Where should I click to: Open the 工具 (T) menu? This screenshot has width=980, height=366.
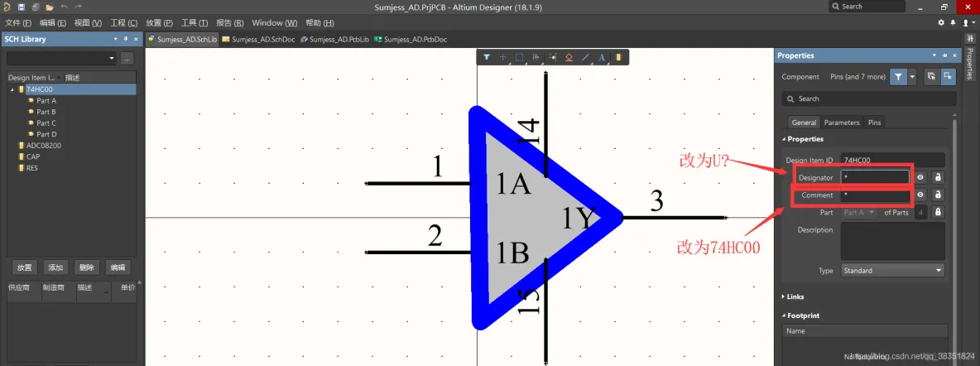[195, 23]
